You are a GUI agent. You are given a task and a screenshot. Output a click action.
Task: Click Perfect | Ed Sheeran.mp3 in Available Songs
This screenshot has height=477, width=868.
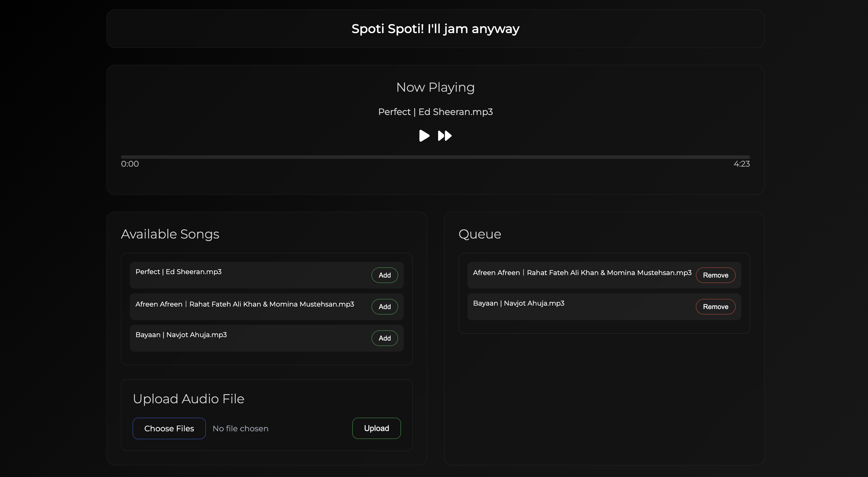coord(178,272)
